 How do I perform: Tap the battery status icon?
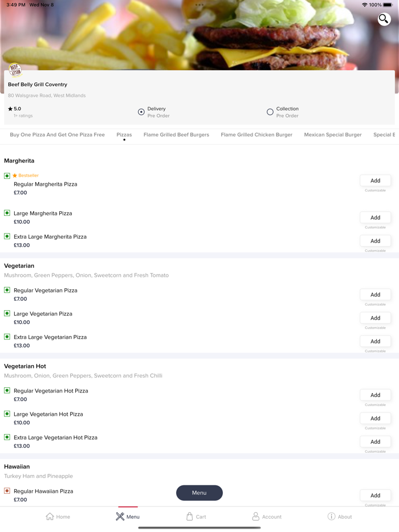click(388, 5)
